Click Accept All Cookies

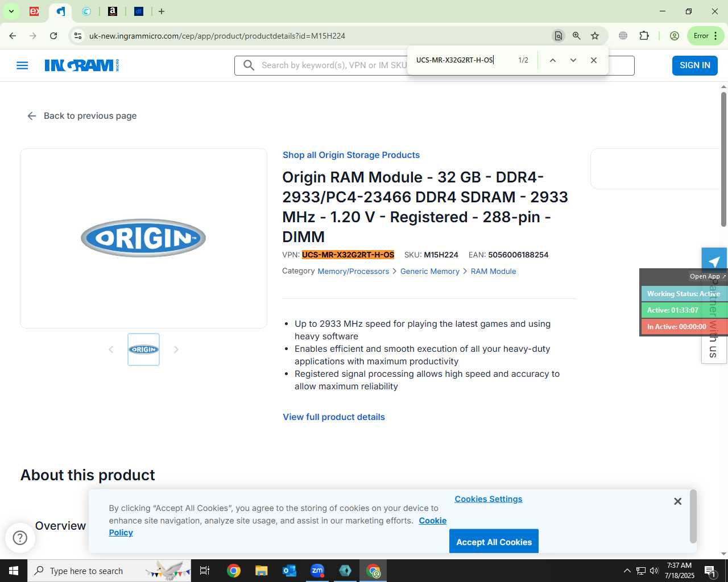tap(494, 542)
